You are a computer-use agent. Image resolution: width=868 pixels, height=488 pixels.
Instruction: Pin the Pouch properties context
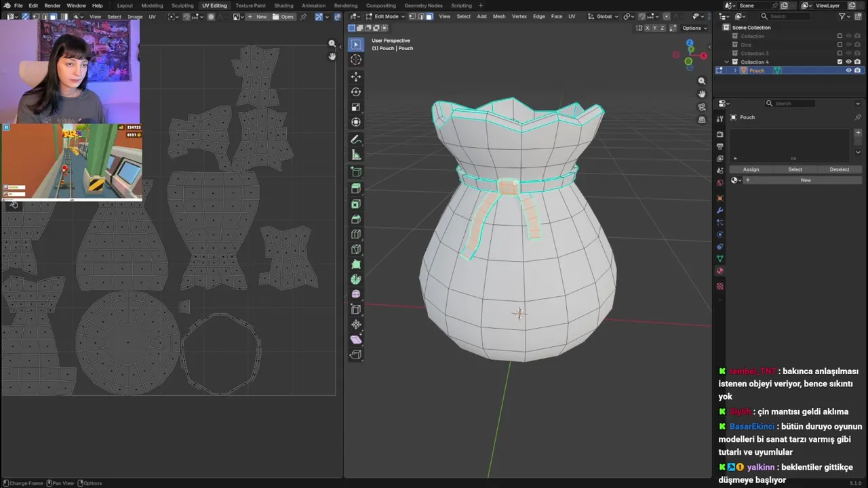(x=858, y=117)
